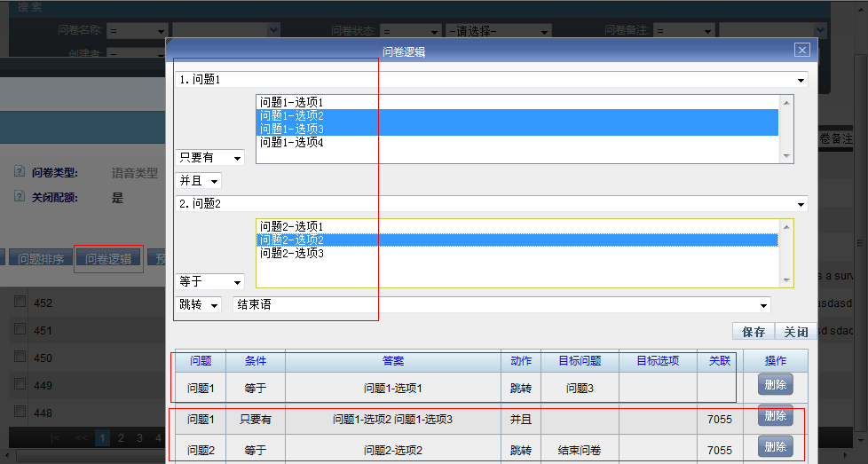Click the help icon beside 问卷类型
The image size is (868, 464).
point(19,172)
